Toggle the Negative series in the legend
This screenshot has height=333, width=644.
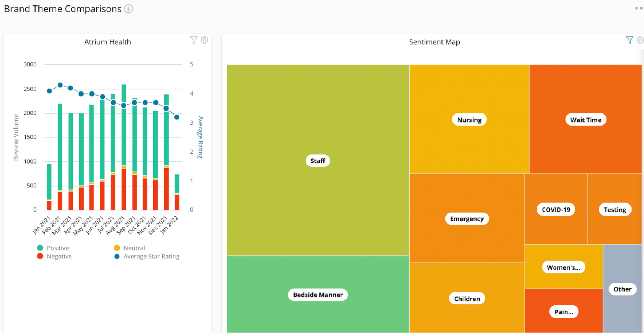click(59, 256)
